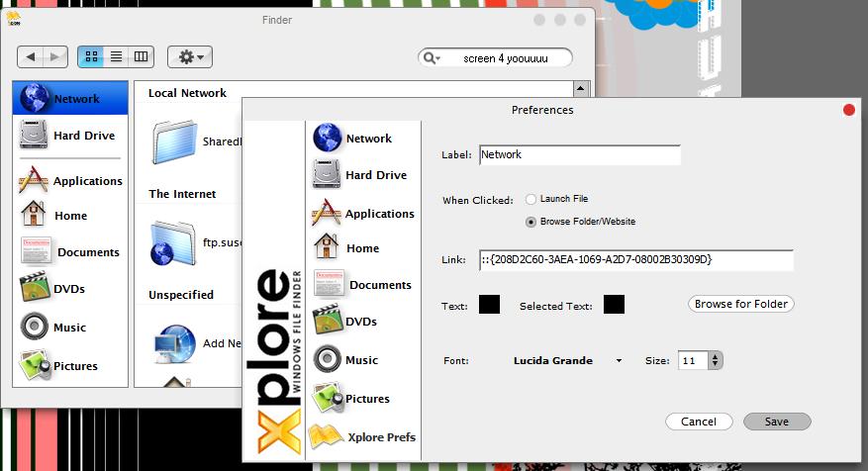This screenshot has width=868, height=471.
Task: Select the Browse Folder/Website radio button
Action: (x=530, y=222)
